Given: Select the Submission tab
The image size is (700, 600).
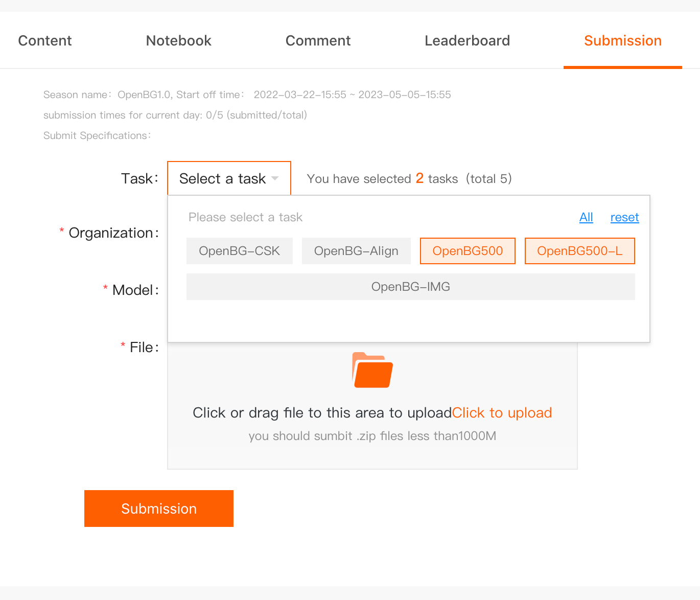Looking at the screenshot, I should pos(622,41).
